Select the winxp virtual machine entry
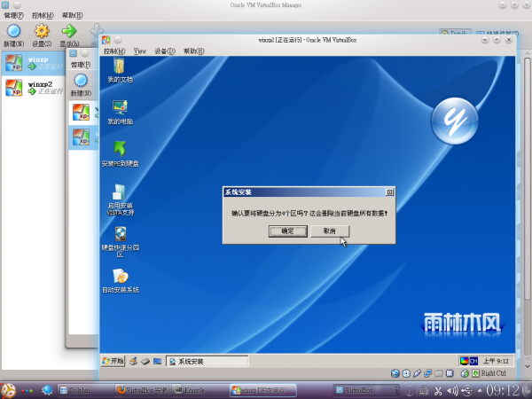This screenshot has width=532, height=399. click(34, 63)
